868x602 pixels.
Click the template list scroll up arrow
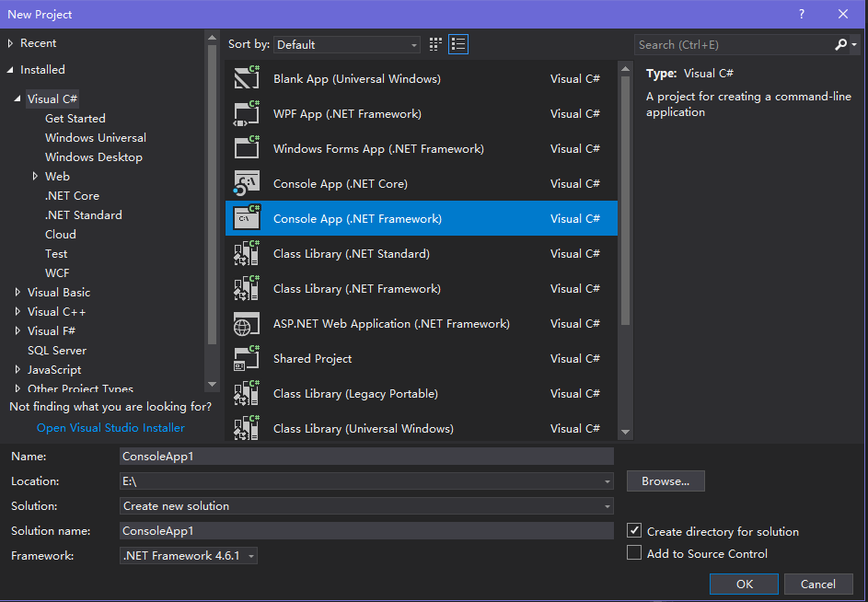(626, 69)
